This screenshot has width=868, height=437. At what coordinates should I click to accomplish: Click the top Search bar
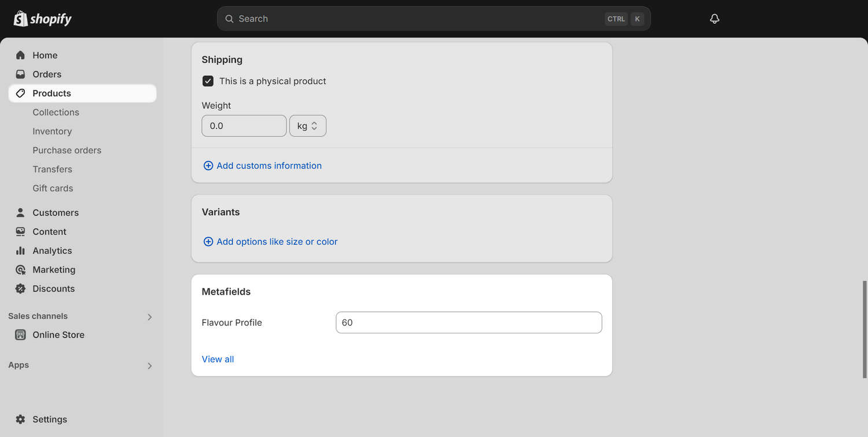434,19
